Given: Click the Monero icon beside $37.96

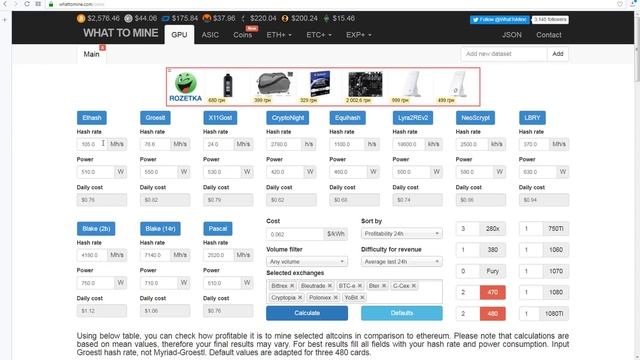Looking at the screenshot, I should coord(207,18).
